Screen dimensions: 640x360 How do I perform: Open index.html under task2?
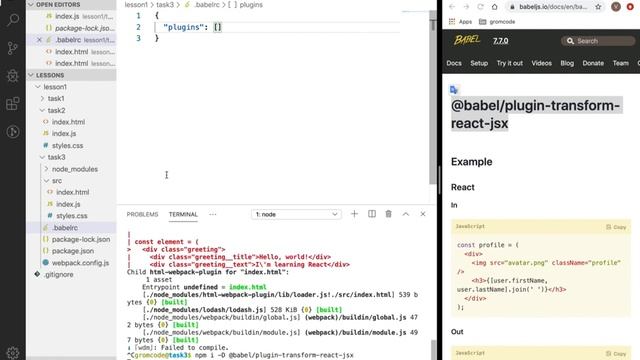tap(72, 122)
